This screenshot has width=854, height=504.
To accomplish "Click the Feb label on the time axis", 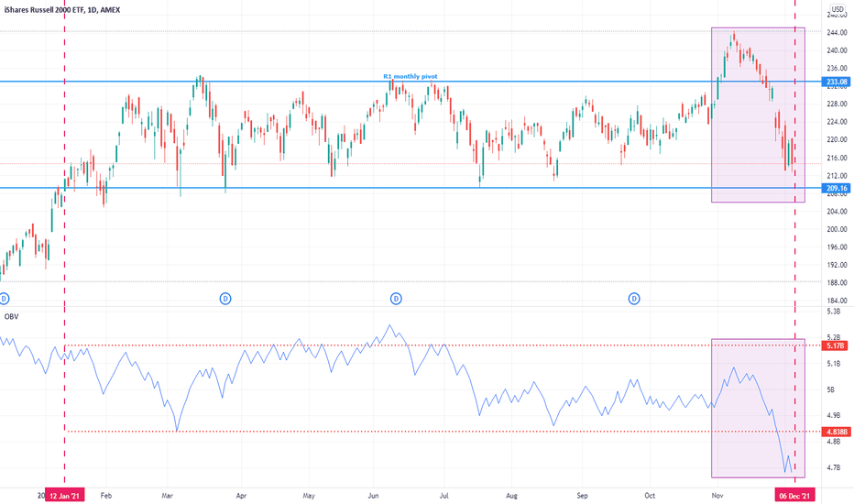I will [106, 496].
